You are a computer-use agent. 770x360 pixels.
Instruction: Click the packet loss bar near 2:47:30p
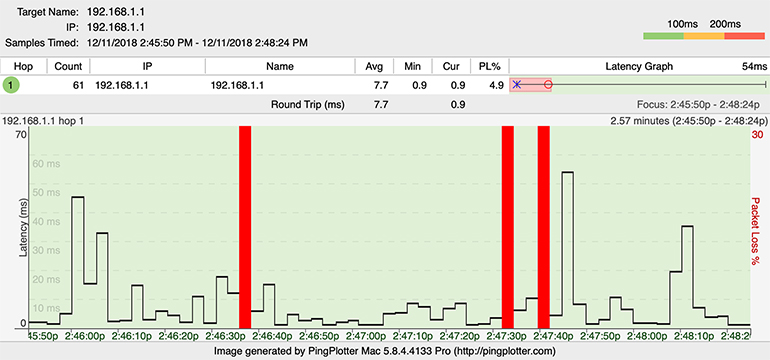(x=508, y=227)
